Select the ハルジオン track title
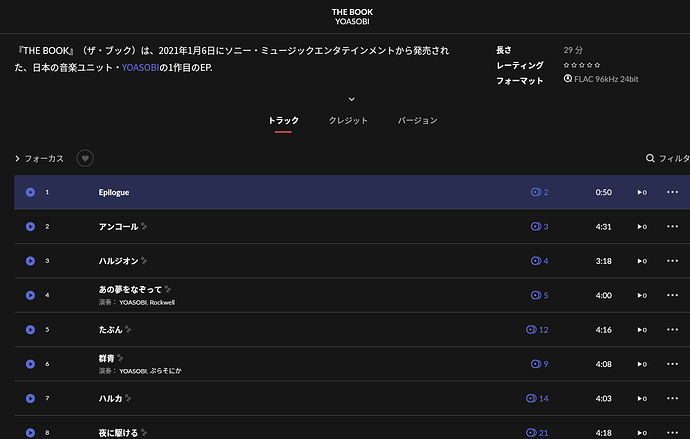The image size is (690, 439). (118, 261)
